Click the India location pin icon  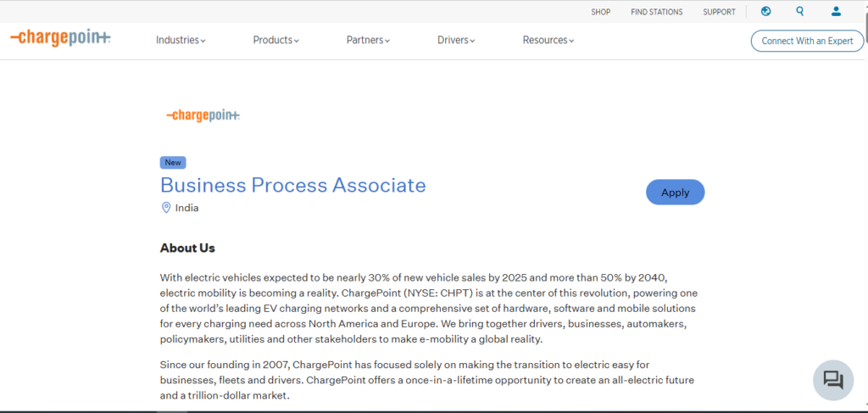(x=165, y=208)
